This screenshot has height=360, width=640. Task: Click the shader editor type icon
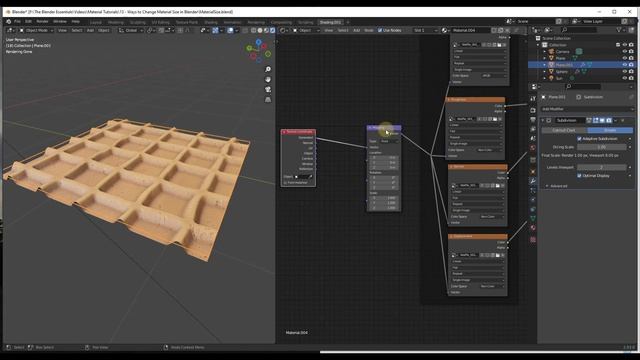tap(282, 30)
